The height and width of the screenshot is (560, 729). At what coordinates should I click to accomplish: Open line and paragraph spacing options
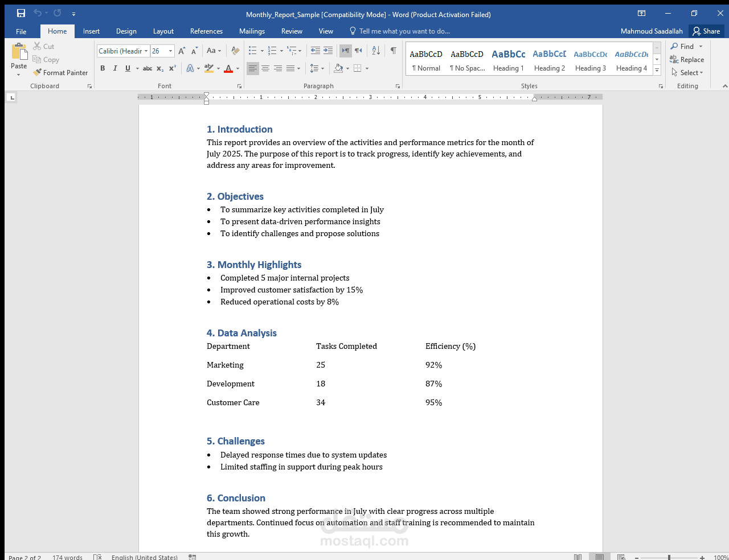click(x=317, y=68)
